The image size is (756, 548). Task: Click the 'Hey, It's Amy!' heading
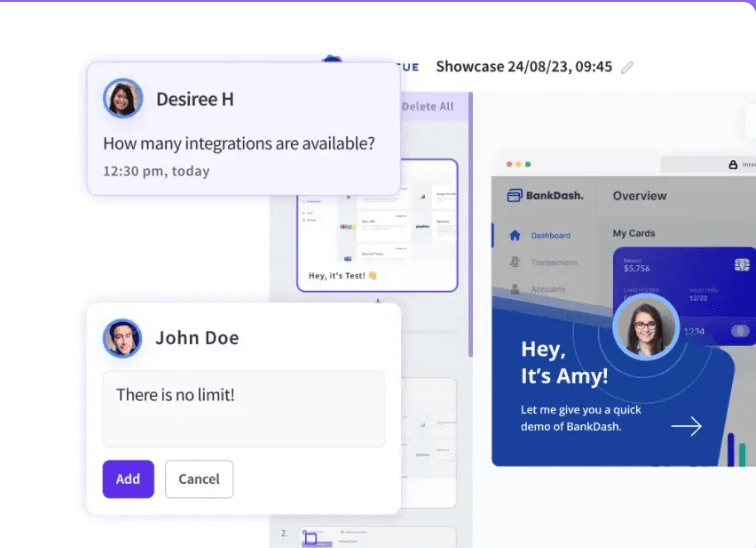click(565, 362)
